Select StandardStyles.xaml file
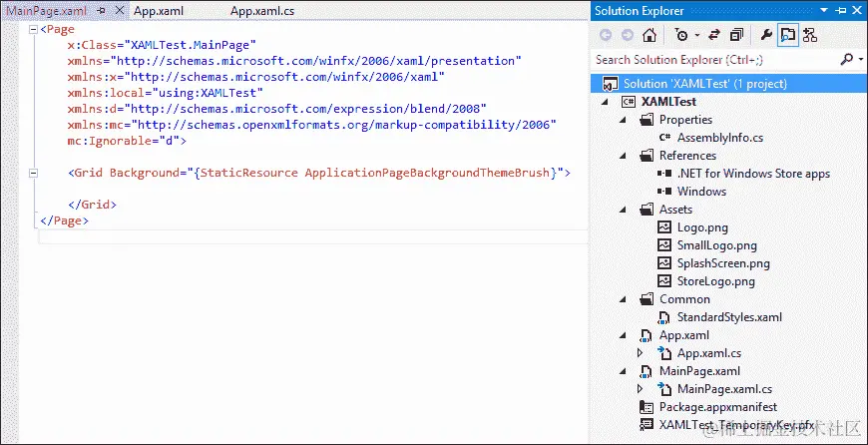The width and height of the screenshot is (868, 445). [729, 317]
